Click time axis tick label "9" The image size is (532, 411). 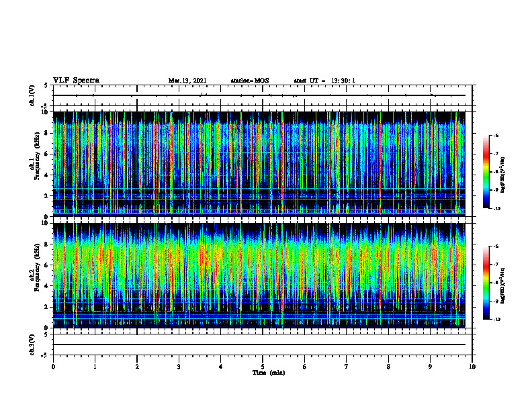pos(430,367)
